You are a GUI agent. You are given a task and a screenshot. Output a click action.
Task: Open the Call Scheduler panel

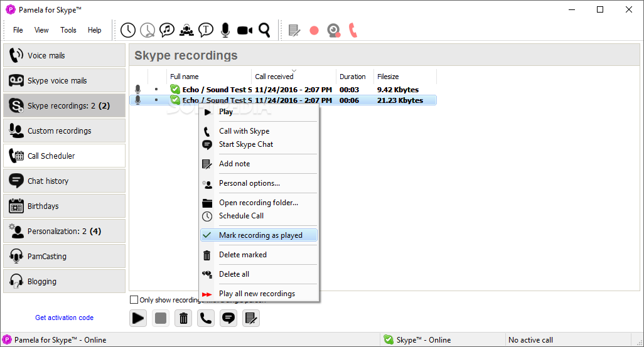tap(64, 156)
